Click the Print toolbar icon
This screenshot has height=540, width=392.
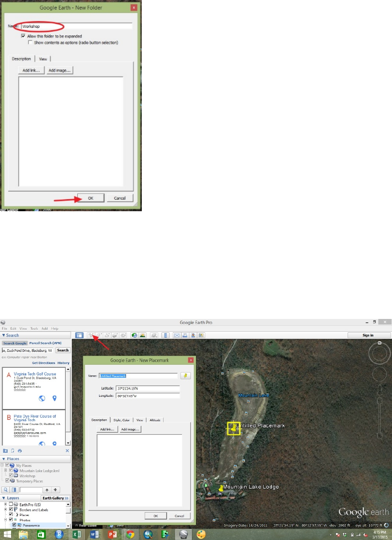[184, 335]
